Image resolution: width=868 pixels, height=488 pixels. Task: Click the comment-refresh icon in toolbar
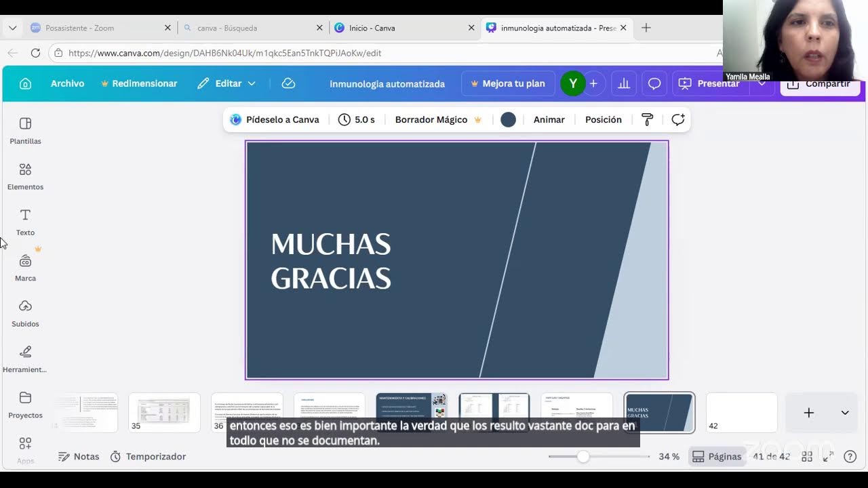pos(677,119)
